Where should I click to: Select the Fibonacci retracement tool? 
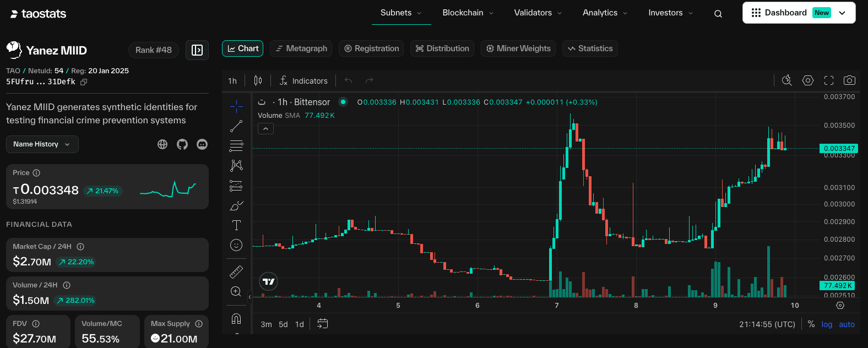(x=236, y=146)
